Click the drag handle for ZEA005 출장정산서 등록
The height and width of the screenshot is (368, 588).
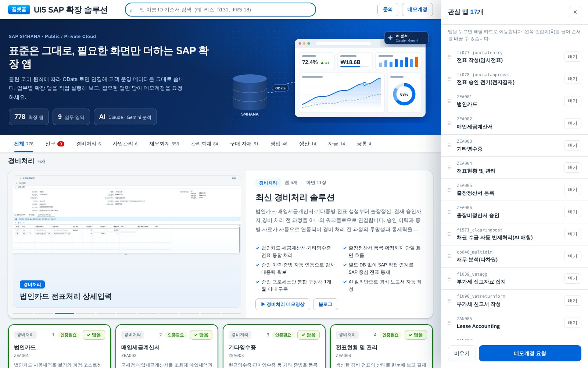click(449, 190)
